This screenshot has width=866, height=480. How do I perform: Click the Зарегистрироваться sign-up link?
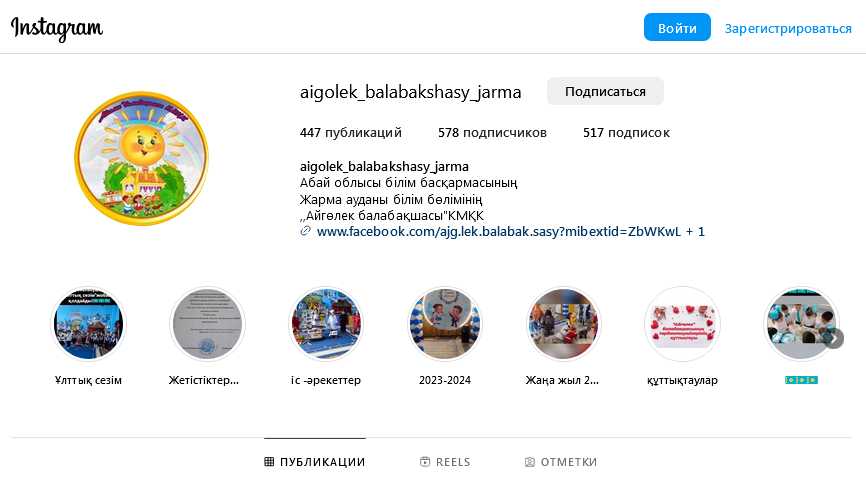[788, 28]
